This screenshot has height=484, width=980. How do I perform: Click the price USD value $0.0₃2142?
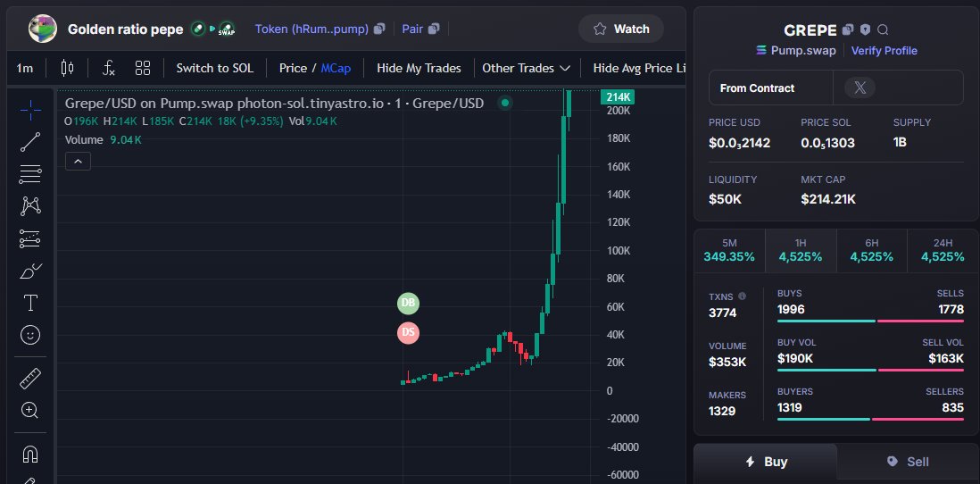pyautogui.click(x=739, y=143)
